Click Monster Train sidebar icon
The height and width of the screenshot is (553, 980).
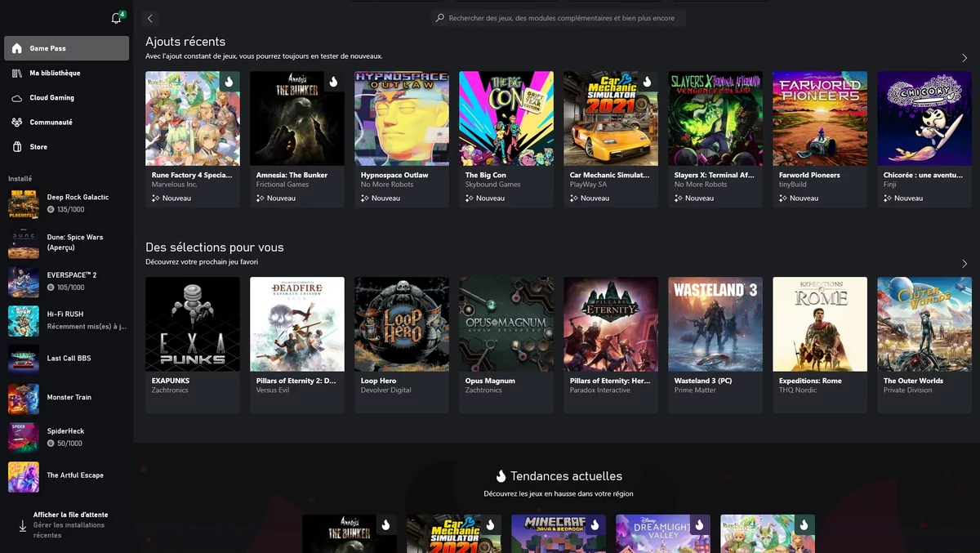point(24,398)
